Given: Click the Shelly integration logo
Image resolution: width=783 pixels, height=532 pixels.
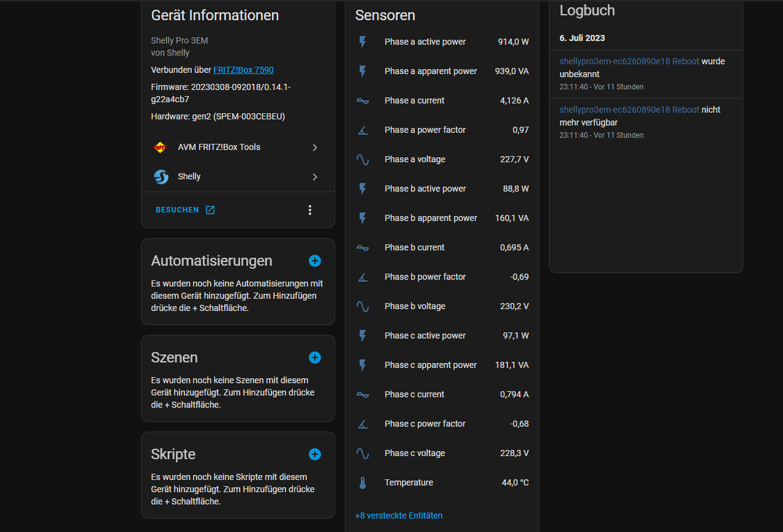Looking at the screenshot, I should point(161,176).
